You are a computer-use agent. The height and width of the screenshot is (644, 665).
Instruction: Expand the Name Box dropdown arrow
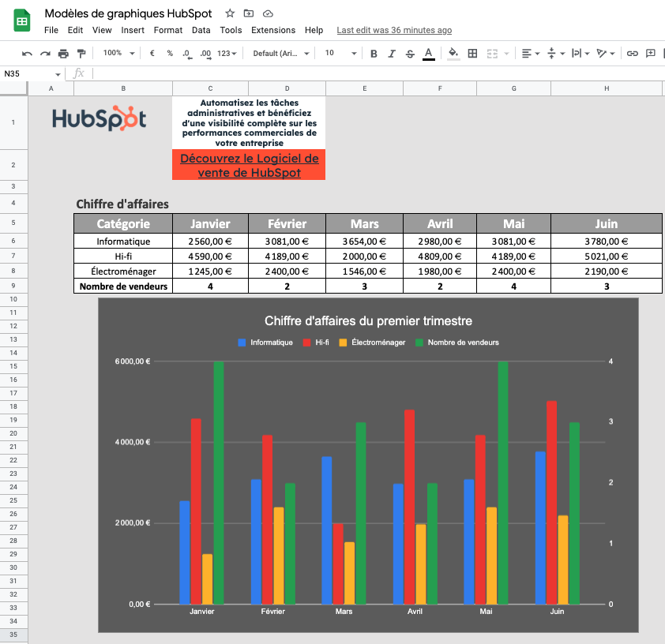click(58, 74)
